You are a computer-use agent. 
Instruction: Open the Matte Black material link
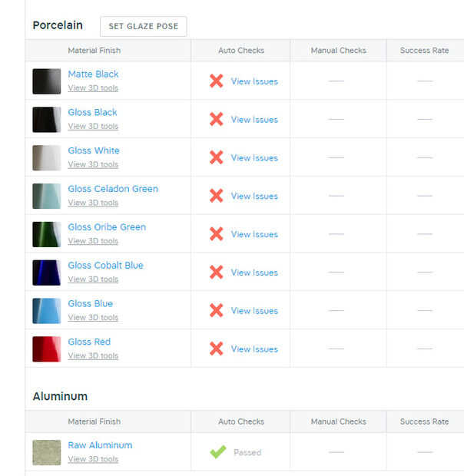pos(93,74)
